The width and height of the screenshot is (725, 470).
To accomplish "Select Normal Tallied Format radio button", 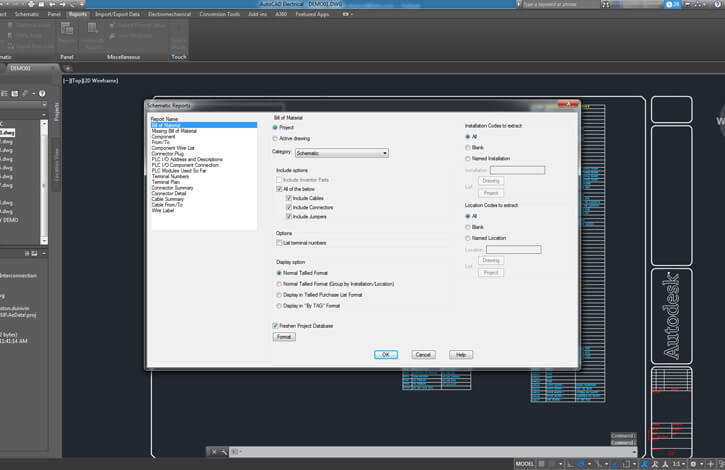I will pyautogui.click(x=279, y=273).
